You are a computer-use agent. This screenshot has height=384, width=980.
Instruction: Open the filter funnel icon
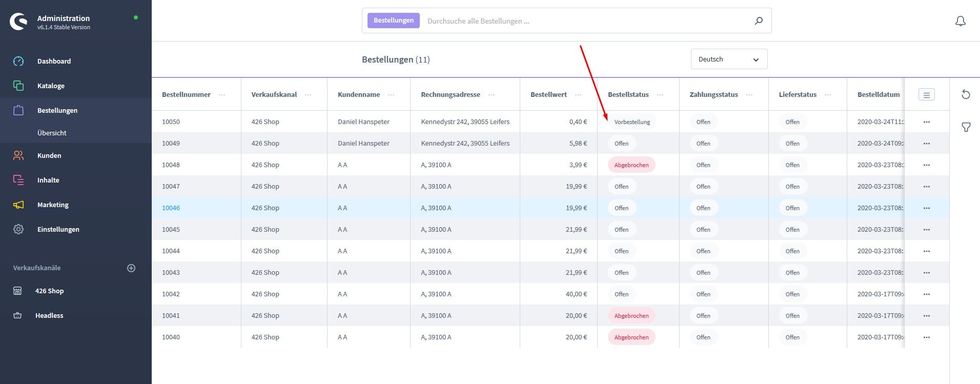tap(966, 127)
